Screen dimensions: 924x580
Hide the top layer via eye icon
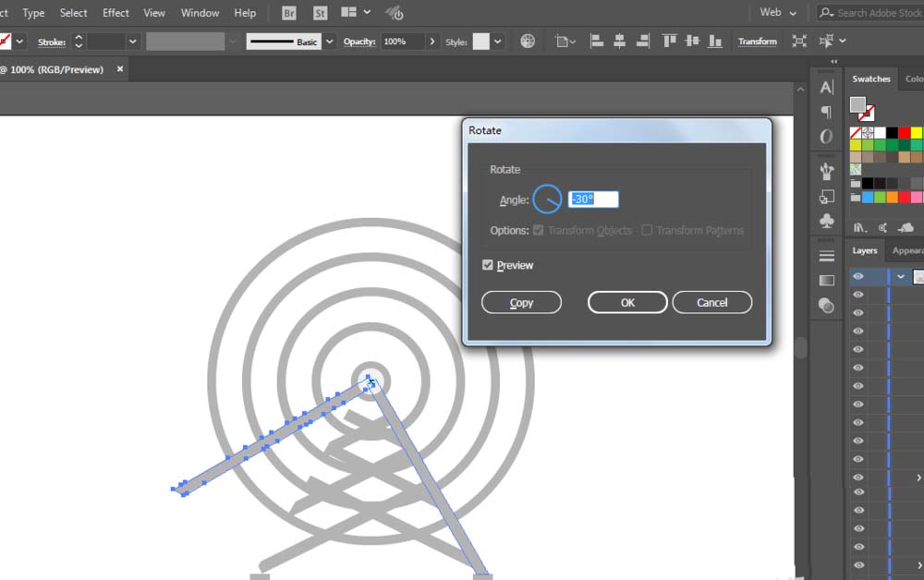point(858,276)
